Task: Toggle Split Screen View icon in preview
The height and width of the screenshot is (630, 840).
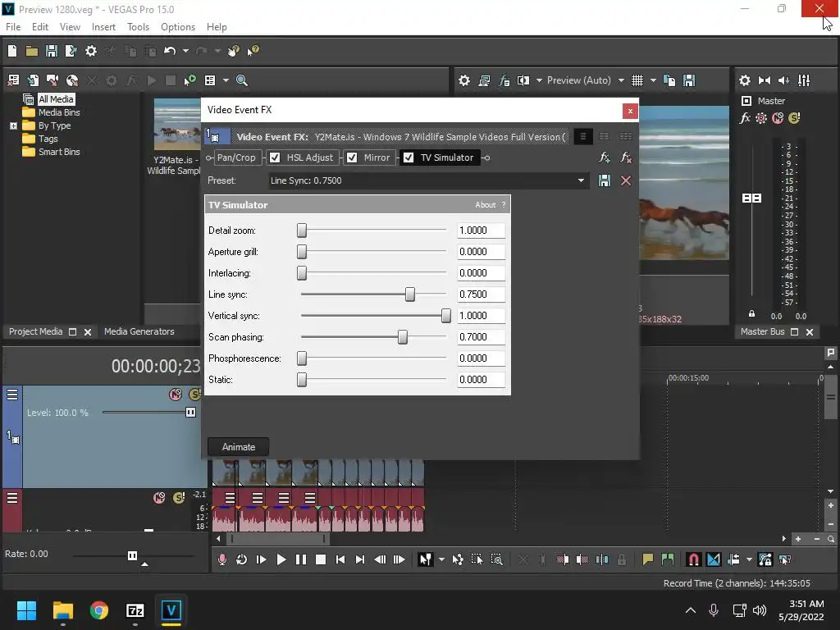Action: tap(523, 80)
